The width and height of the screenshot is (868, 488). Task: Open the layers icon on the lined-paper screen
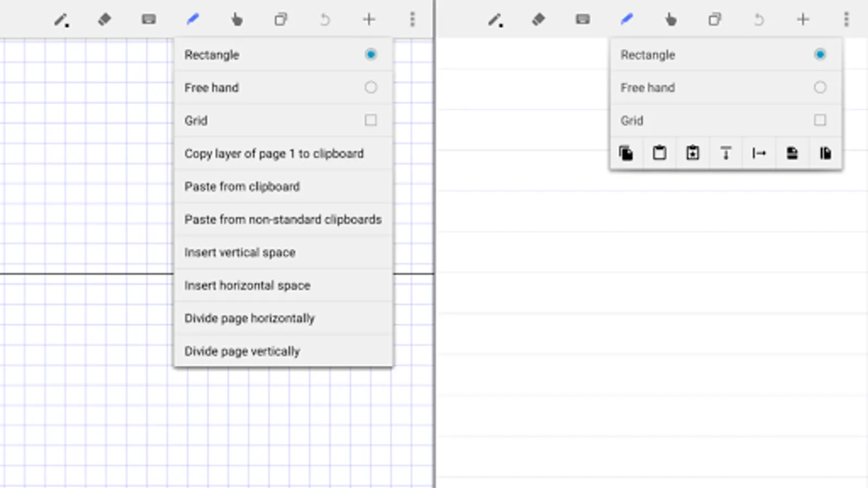point(714,20)
